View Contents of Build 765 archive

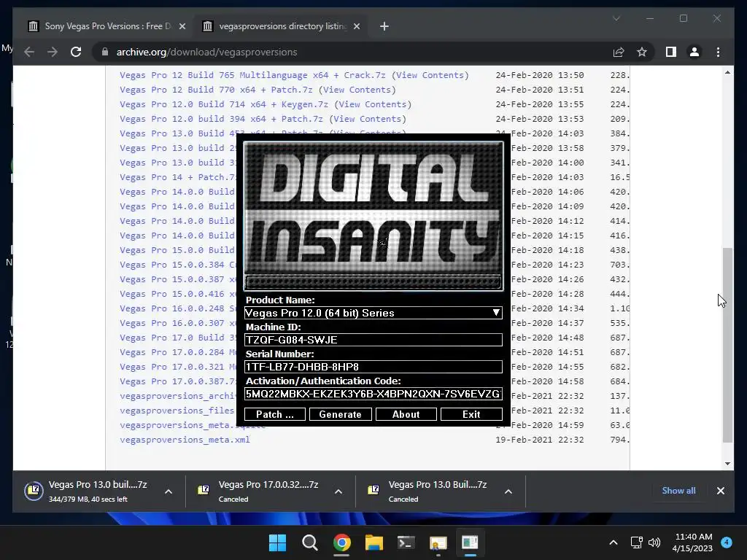click(x=430, y=75)
